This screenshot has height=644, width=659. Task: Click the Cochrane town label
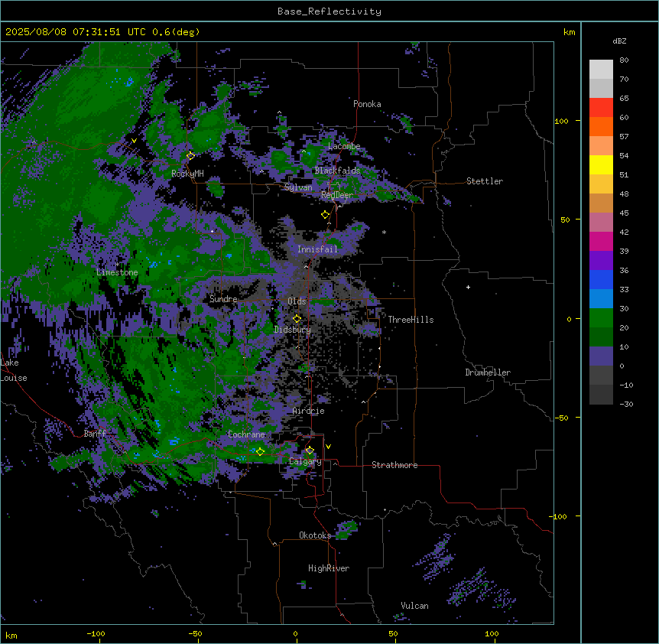coord(246,434)
